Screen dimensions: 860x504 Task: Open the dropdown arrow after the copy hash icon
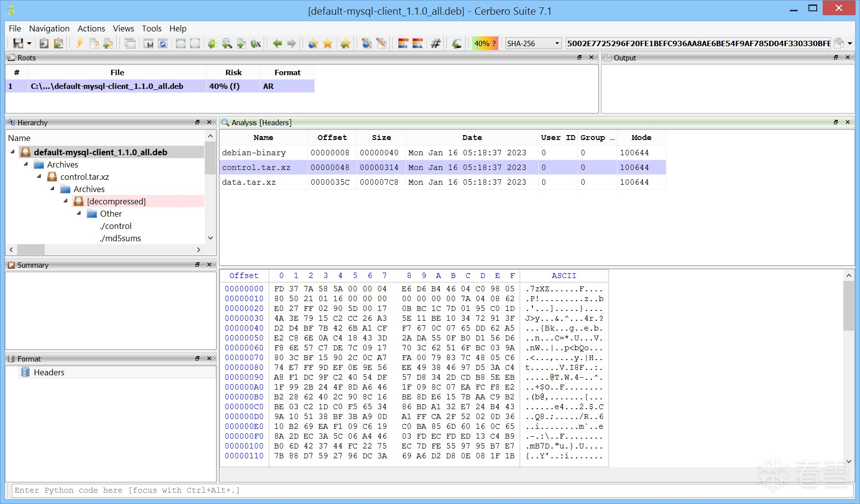click(850, 43)
